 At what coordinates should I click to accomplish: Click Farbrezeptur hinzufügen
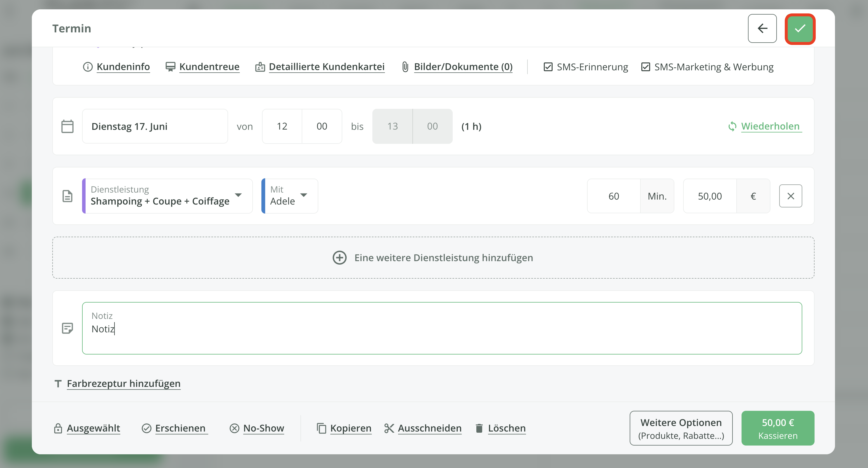[123, 383]
